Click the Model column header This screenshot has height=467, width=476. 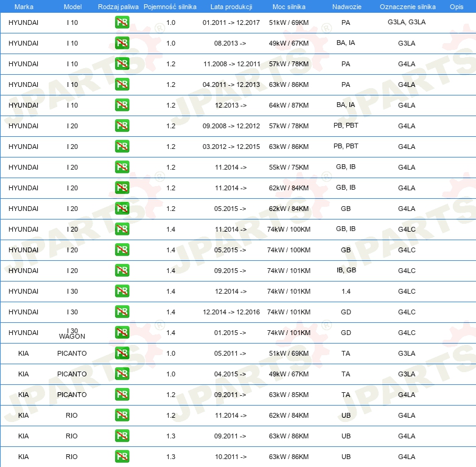pos(72,7)
